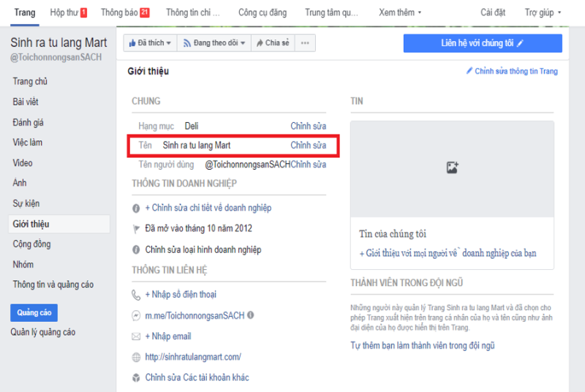This screenshot has height=392, width=585.
Task: Click Chỉnh sửa loại hình doanh nghiệp
Action: click(203, 249)
